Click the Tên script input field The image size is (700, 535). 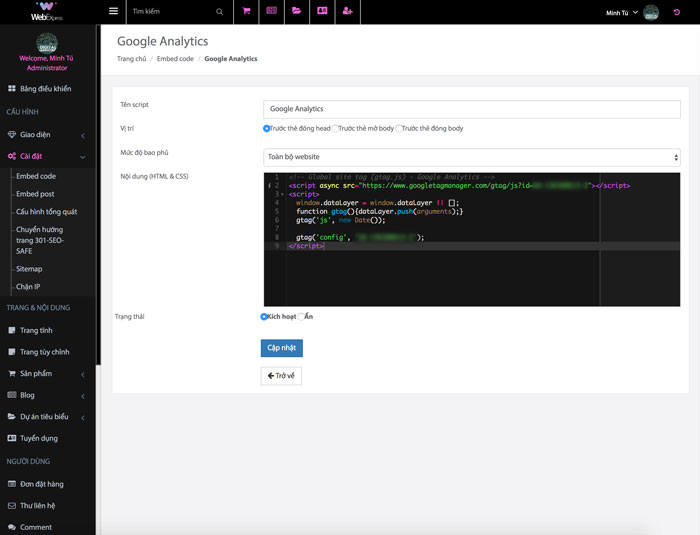tap(472, 109)
